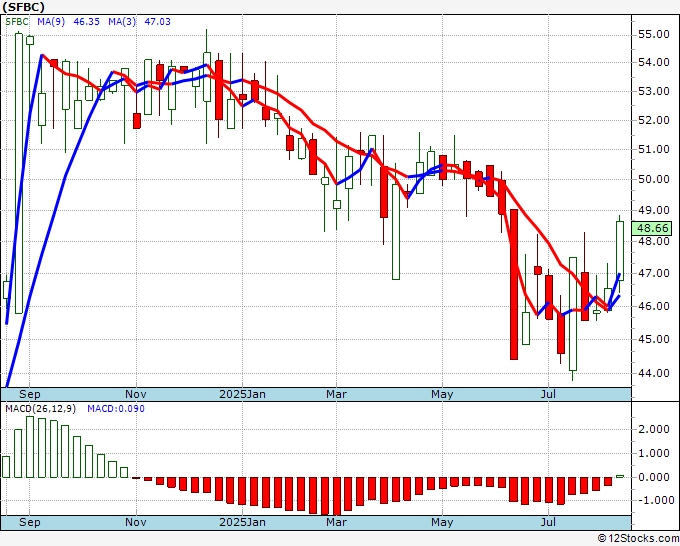Click the 53.00 price axis label
This screenshot has height=546, width=680.
(654, 92)
